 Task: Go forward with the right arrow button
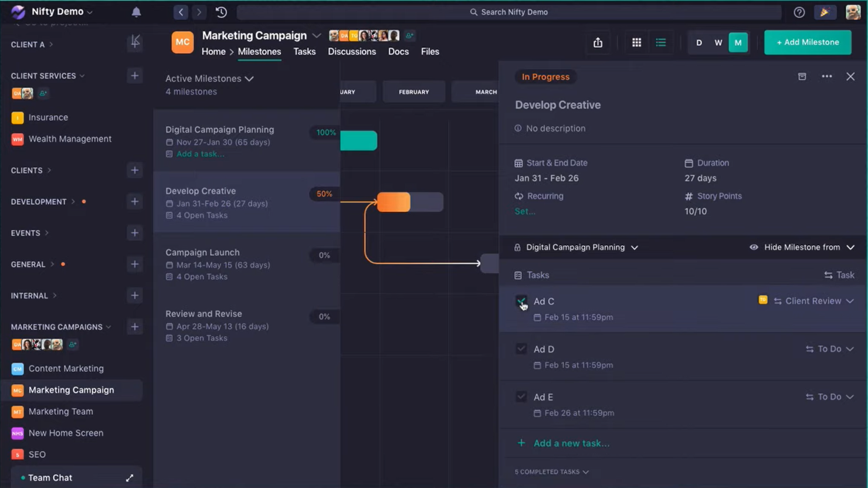[199, 12]
